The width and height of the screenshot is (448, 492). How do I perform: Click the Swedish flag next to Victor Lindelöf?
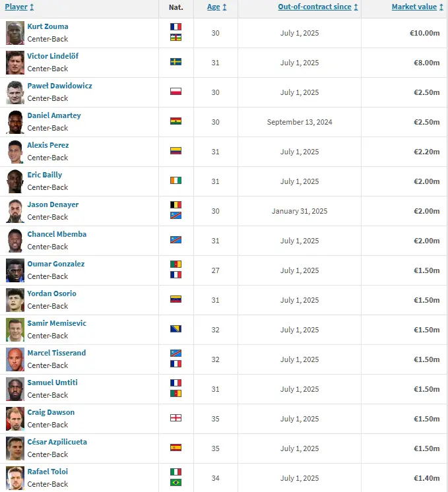pos(176,62)
